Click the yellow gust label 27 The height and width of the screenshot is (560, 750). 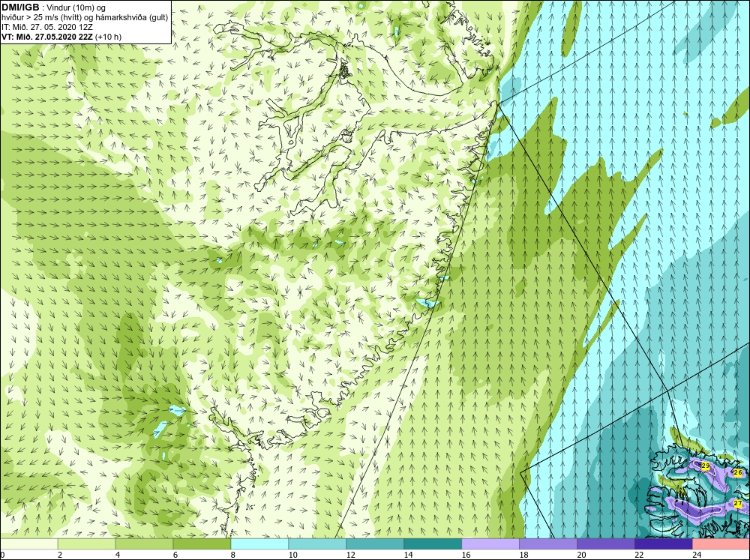737,504
